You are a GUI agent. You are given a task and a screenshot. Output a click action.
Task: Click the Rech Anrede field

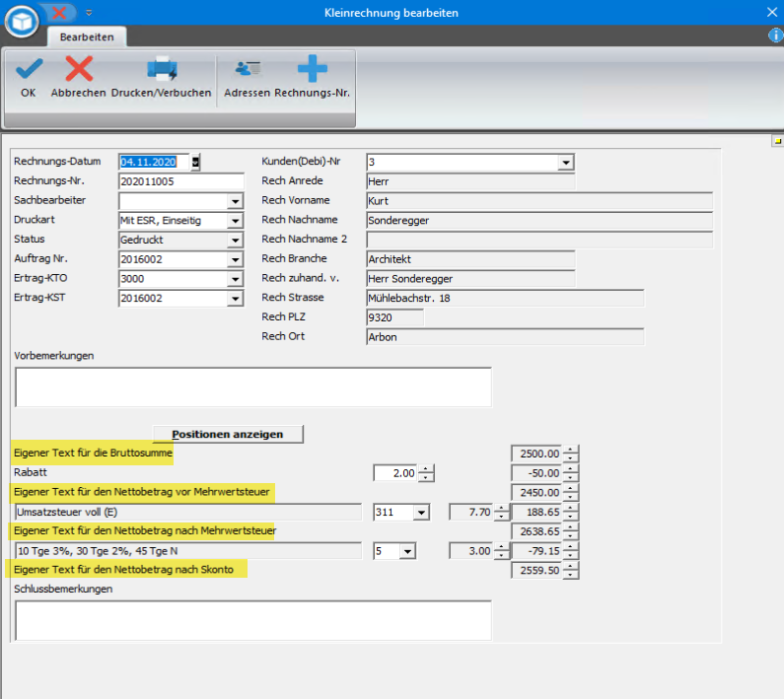pyautogui.click(x=470, y=181)
